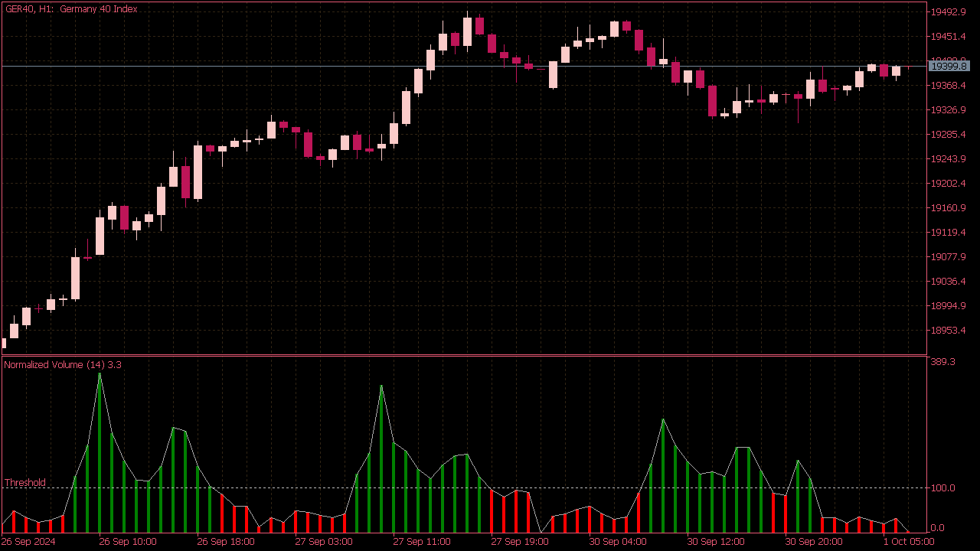The image size is (980, 551).
Task: Click the Normalized Volume (14) 3.3 indicator label
Action: point(63,365)
